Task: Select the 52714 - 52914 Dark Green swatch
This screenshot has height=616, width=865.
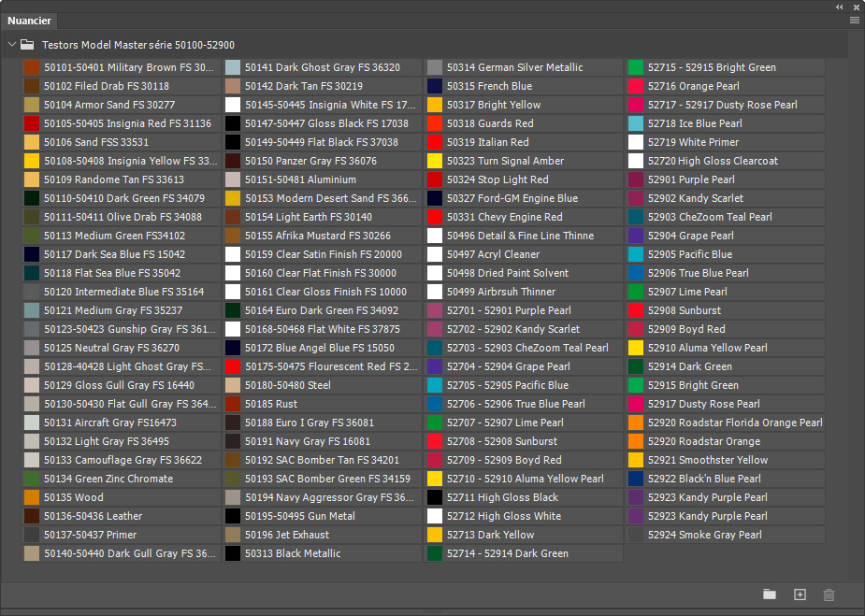Action: (x=435, y=553)
